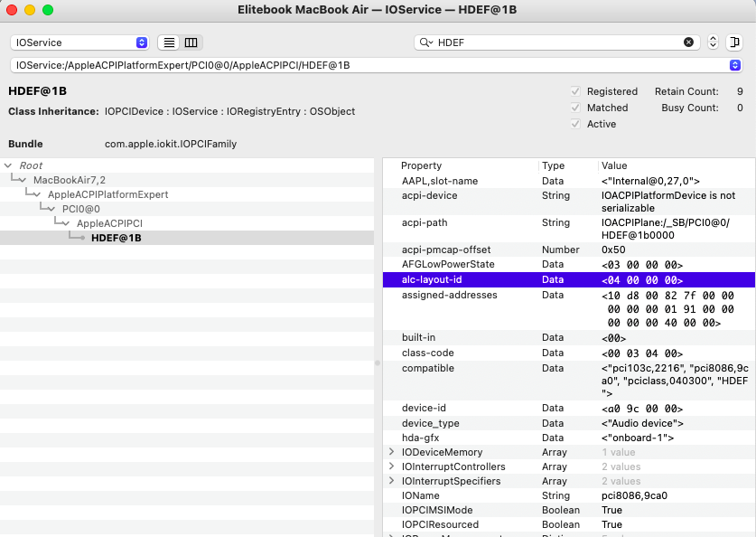The image size is (756, 537).
Task: Click the Value column header
Action: coord(612,166)
